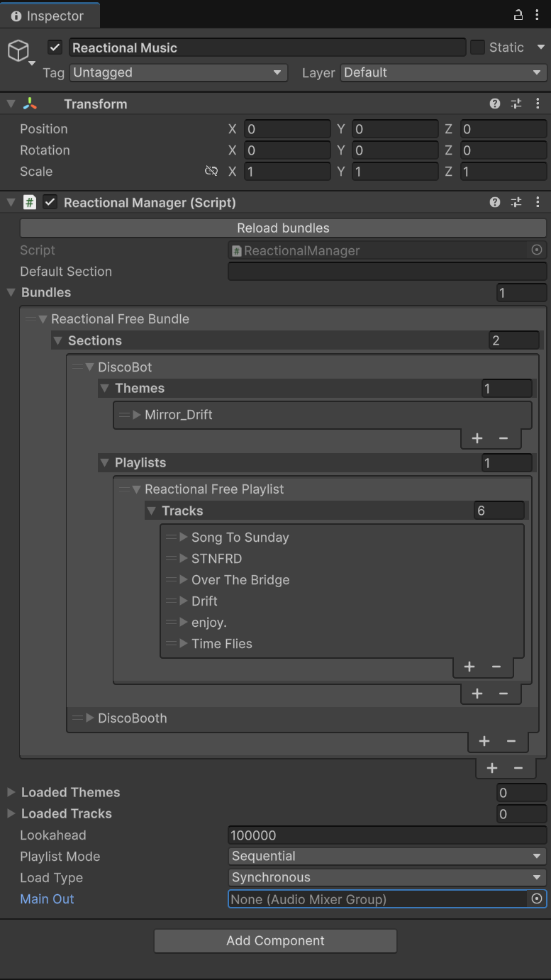Click the Main Out object picker icon
Screen dimensions: 551x980
coord(537,898)
